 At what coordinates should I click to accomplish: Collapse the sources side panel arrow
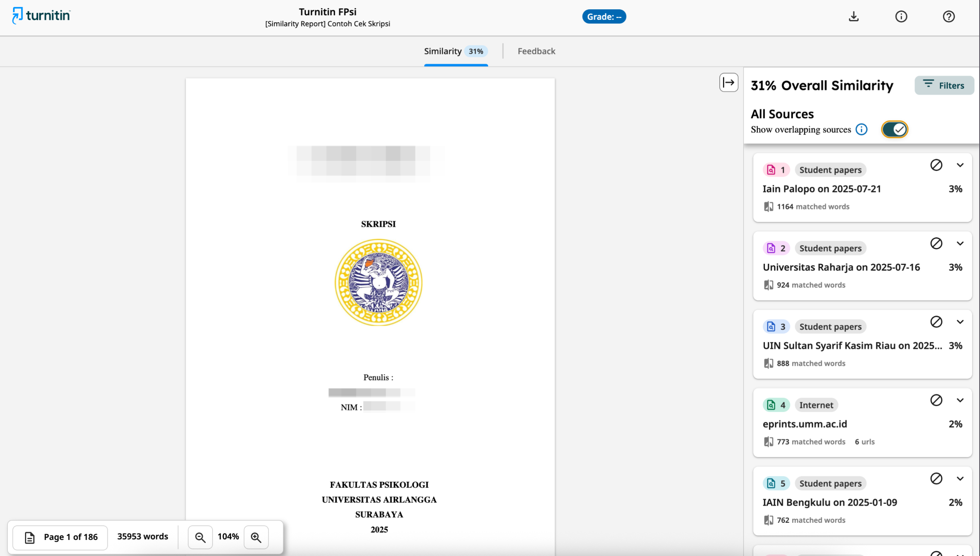[729, 82]
